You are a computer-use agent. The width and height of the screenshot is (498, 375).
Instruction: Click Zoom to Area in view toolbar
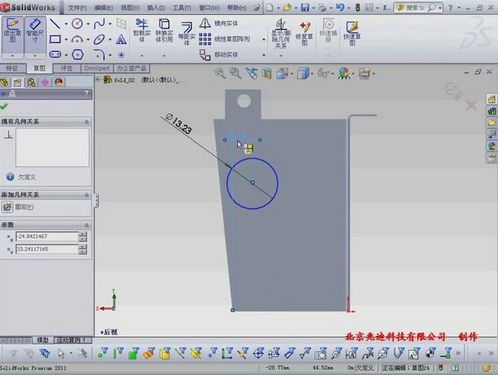pyautogui.click(x=235, y=73)
